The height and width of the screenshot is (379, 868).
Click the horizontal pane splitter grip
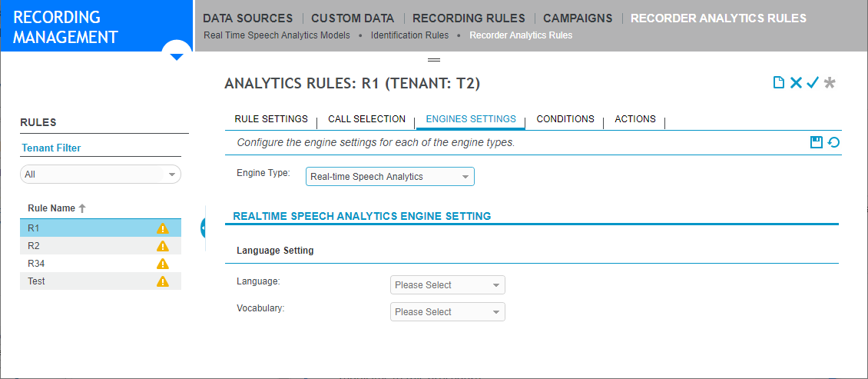point(434,59)
